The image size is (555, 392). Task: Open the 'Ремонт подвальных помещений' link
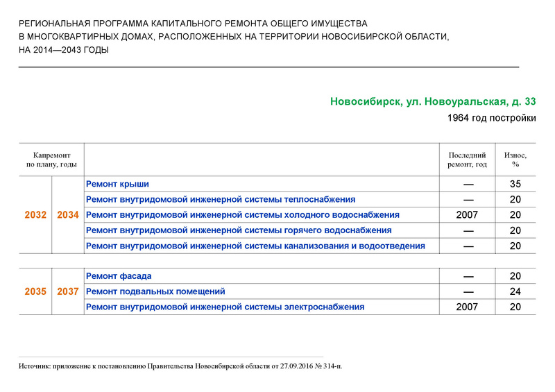click(x=155, y=291)
